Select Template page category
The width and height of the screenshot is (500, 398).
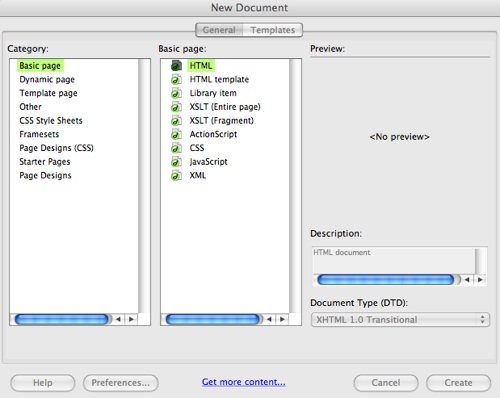pos(48,93)
